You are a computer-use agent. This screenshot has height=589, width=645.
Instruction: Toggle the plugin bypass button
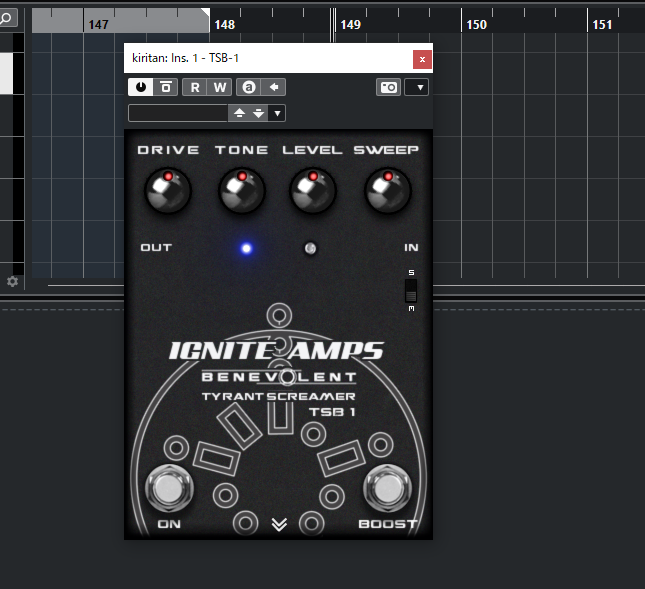click(x=166, y=87)
